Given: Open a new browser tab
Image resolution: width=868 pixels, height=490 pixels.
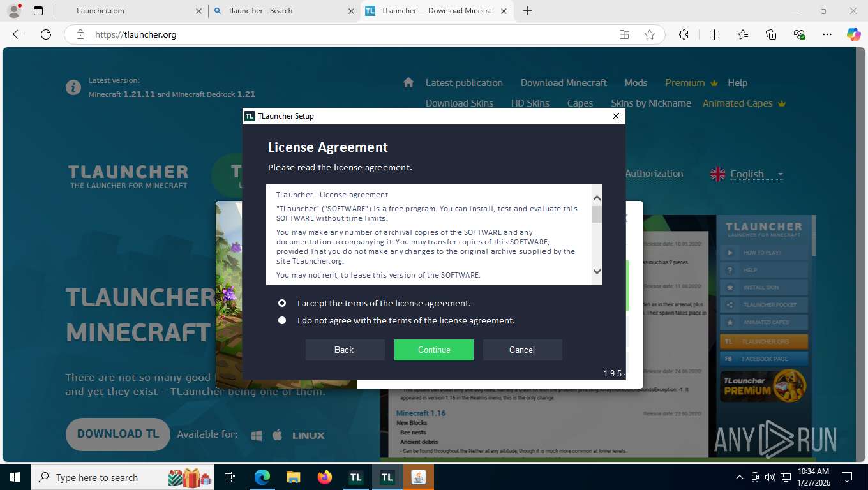Looking at the screenshot, I should [527, 11].
